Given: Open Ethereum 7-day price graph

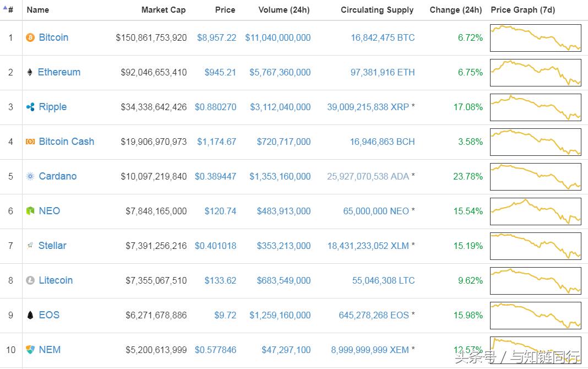Looking at the screenshot, I should click(536, 72).
